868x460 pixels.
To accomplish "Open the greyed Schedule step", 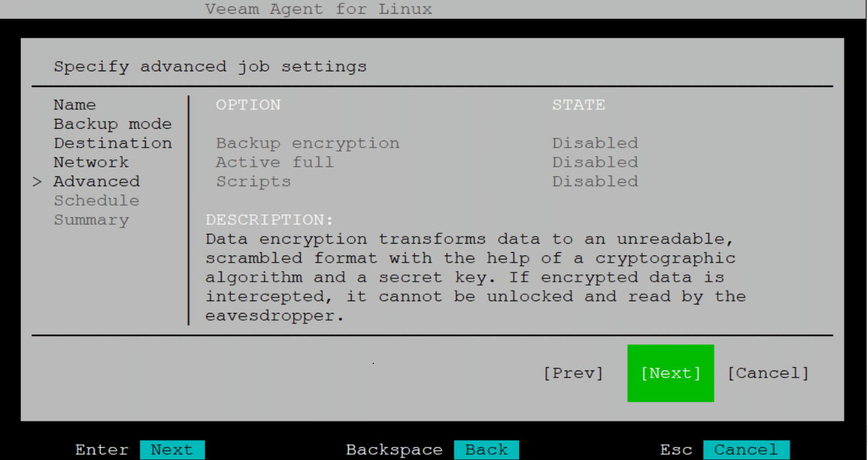I will point(96,201).
